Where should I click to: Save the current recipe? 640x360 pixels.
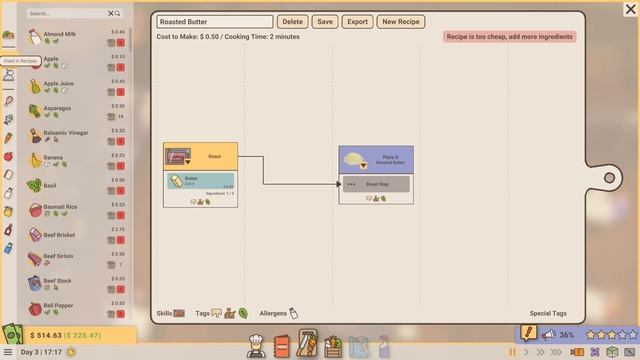tap(325, 22)
